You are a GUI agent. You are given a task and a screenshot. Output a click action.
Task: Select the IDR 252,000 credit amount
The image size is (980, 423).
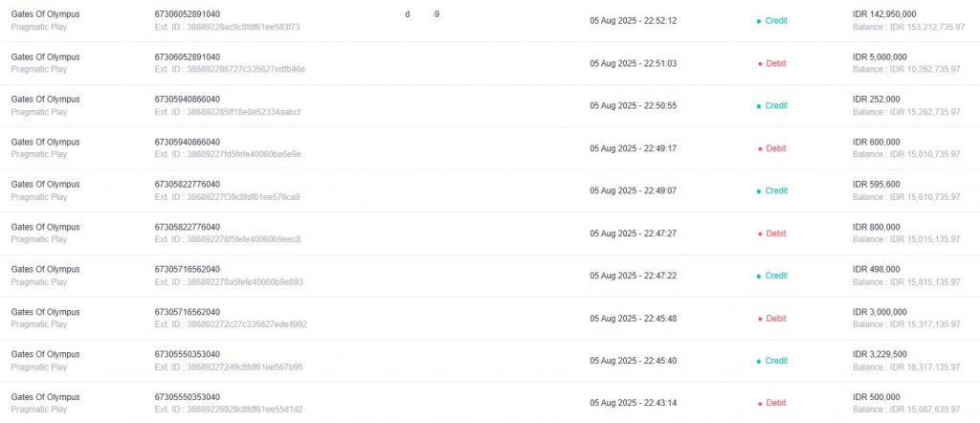click(877, 99)
